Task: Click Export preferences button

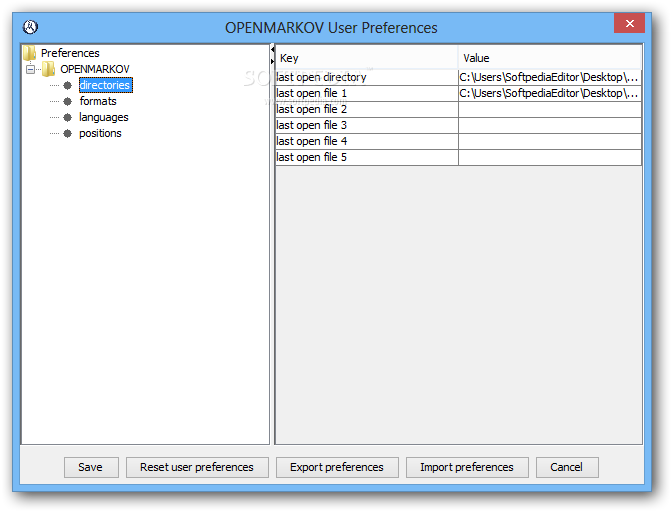Action: [337, 467]
